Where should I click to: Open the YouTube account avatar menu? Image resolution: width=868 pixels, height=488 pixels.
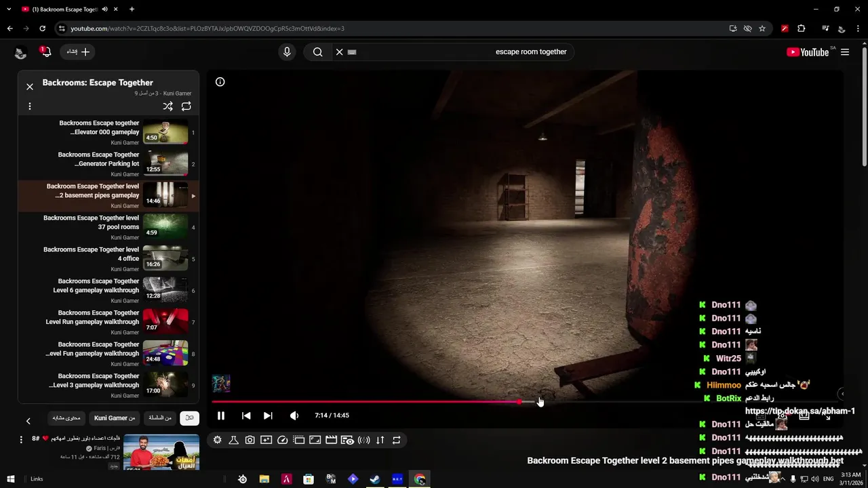click(20, 53)
